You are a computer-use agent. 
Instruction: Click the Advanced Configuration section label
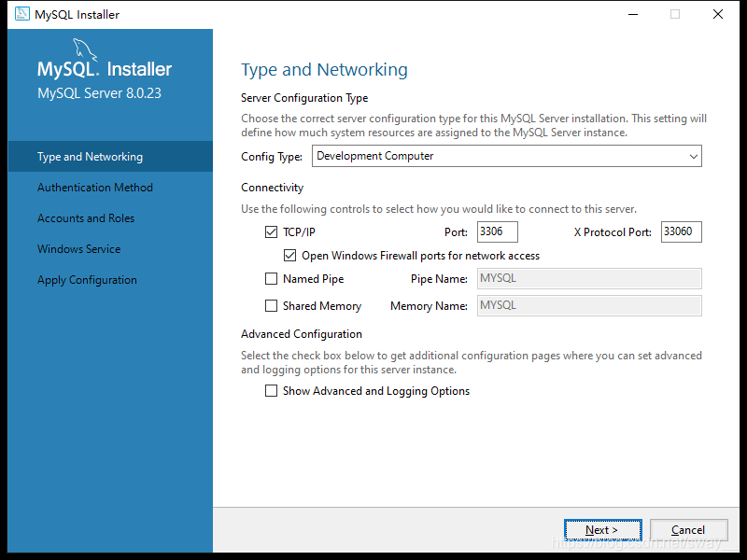(x=302, y=334)
